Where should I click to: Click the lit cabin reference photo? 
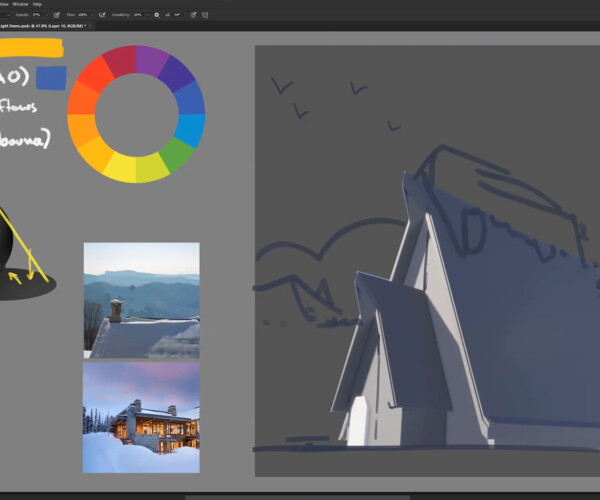pyautogui.click(x=141, y=417)
